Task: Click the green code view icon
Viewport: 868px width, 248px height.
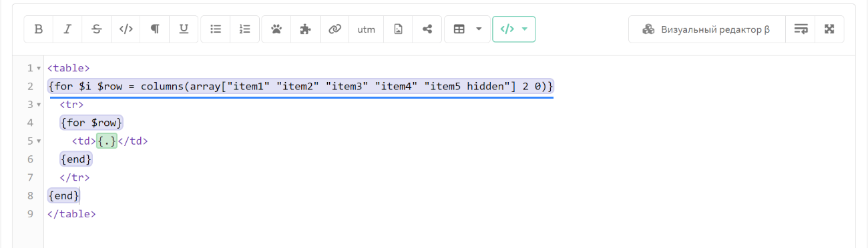Action: pyautogui.click(x=507, y=29)
